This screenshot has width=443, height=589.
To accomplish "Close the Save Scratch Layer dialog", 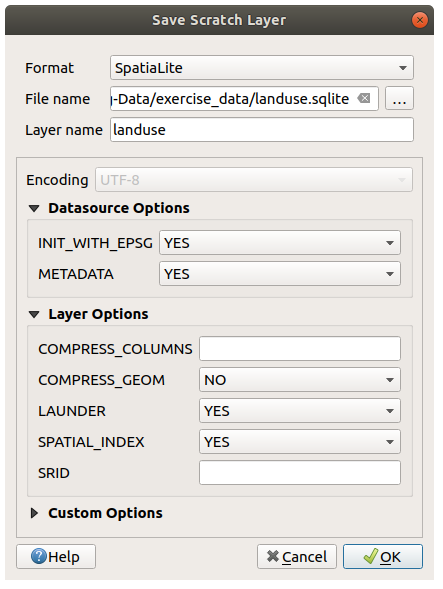I will [x=420, y=20].
